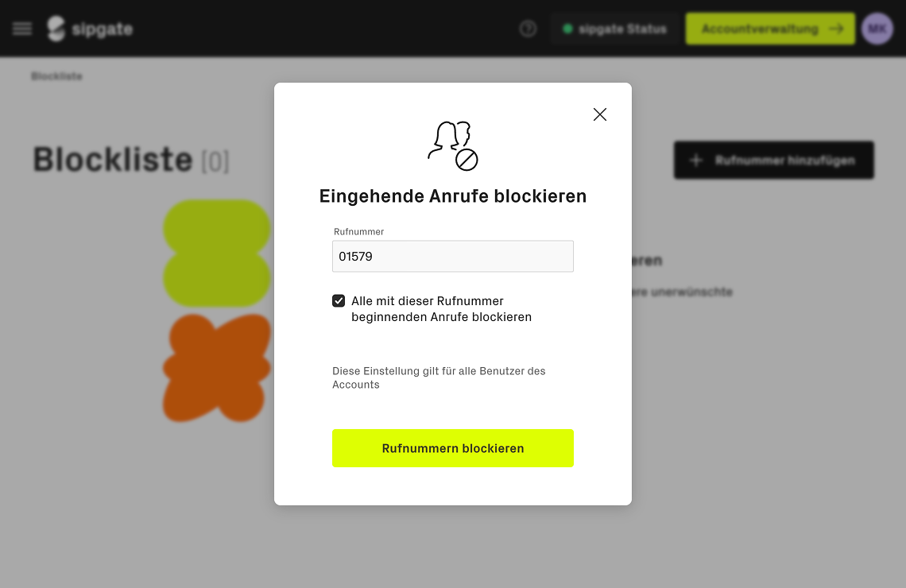Open the MK user avatar menu
Screen dimensions: 906x588
pyautogui.click(x=877, y=29)
